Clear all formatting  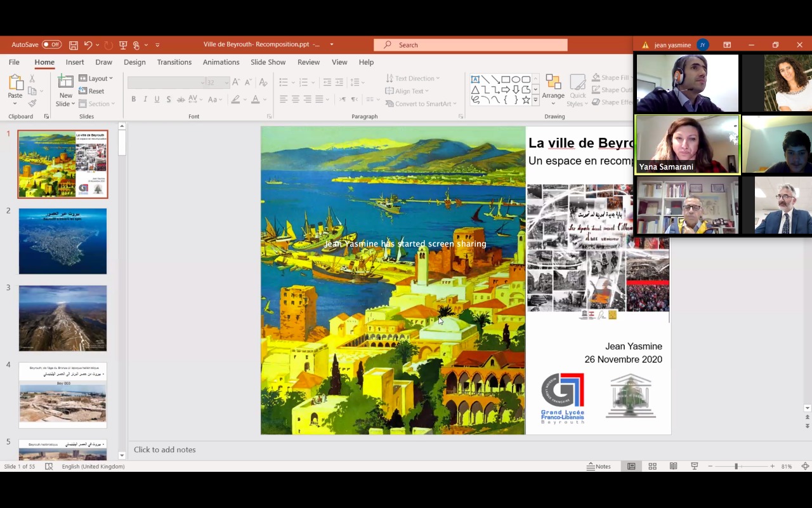(x=264, y=83)
